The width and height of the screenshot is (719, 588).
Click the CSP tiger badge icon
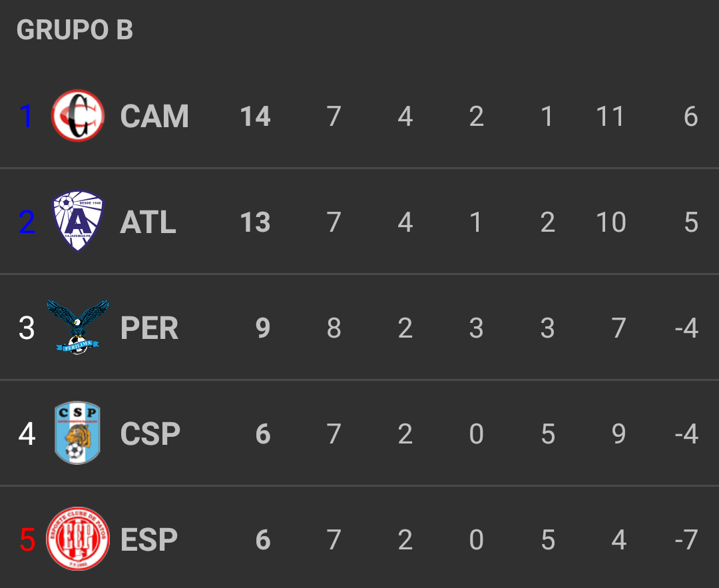(78, 433)
